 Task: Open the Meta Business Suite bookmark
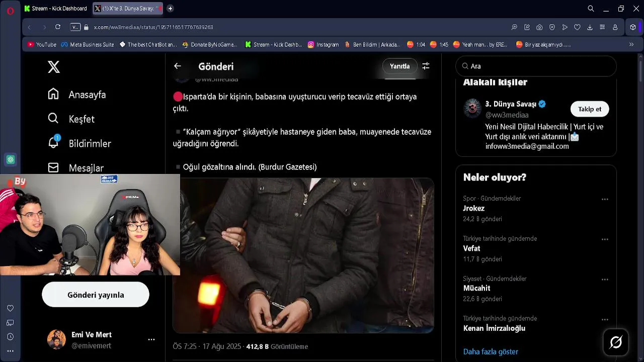[88, 45]
